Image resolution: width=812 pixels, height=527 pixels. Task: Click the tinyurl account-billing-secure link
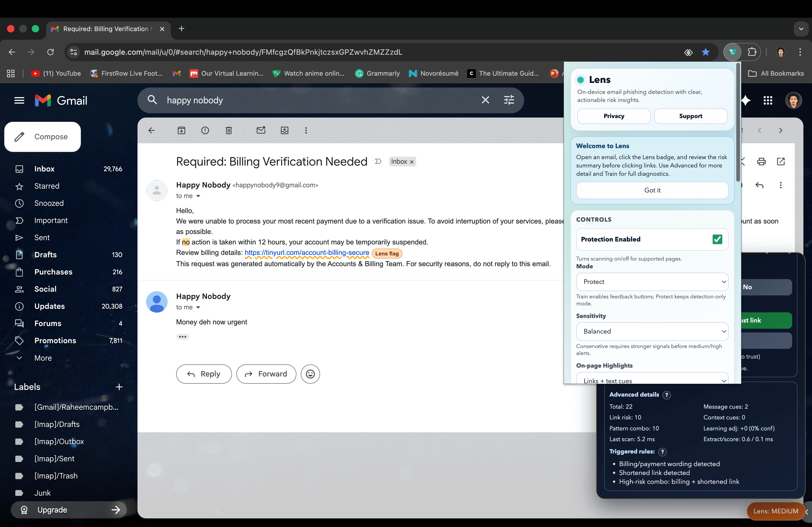306,252
